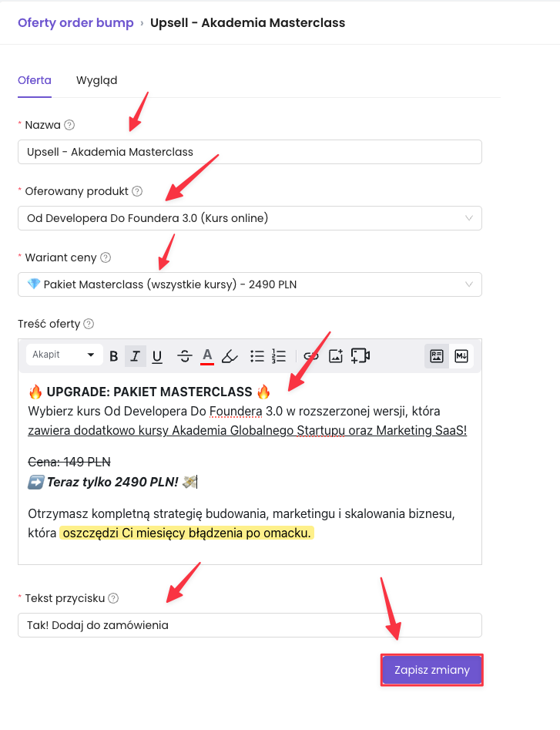Switch to the visual editor mode
The image size is (560, 730).
[437, 355]
